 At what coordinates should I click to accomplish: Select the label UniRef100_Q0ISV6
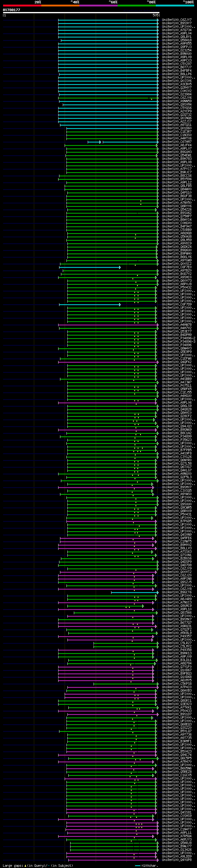coord(177,81)
